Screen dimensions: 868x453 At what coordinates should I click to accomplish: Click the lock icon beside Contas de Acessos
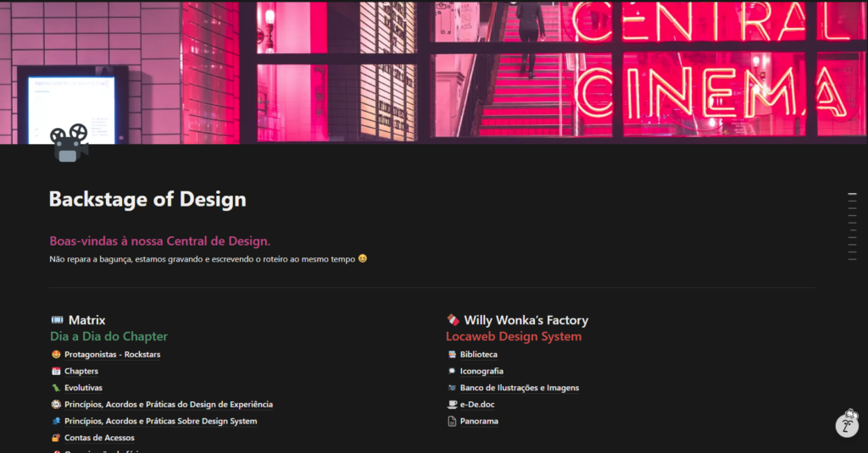(x=56, y=438)
